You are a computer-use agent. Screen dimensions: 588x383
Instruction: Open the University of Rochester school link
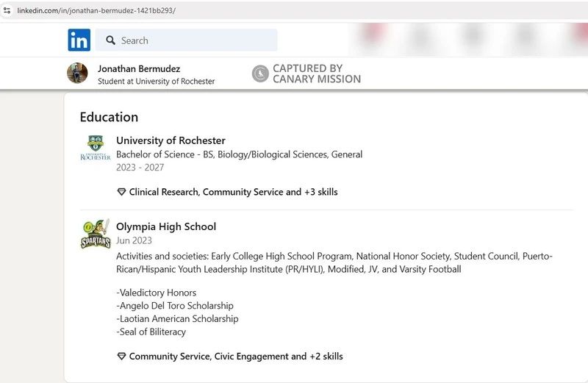(x=171, y=140)
